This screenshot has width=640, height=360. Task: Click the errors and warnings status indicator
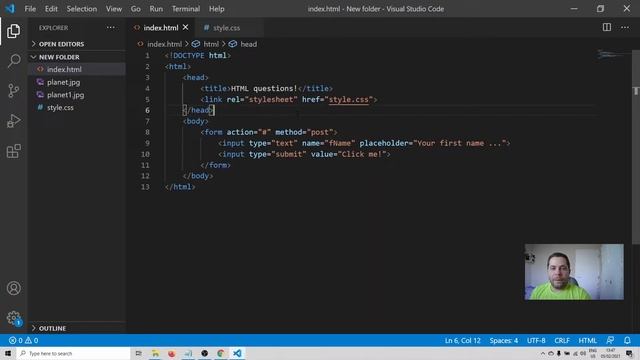point(23,340)
